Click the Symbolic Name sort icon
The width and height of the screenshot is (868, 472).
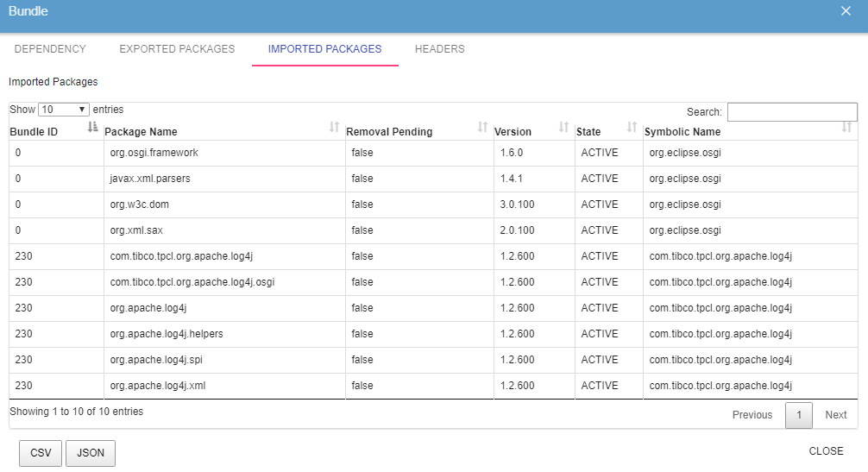[x=846, y=128]
